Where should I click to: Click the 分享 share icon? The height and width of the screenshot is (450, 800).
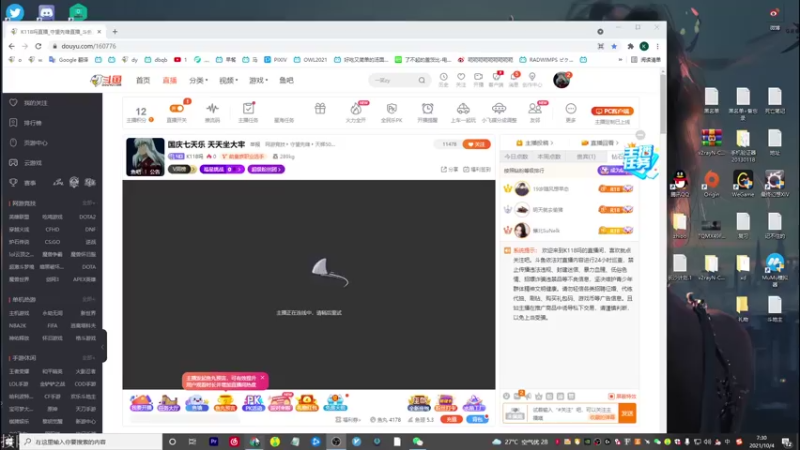(449, 169)
